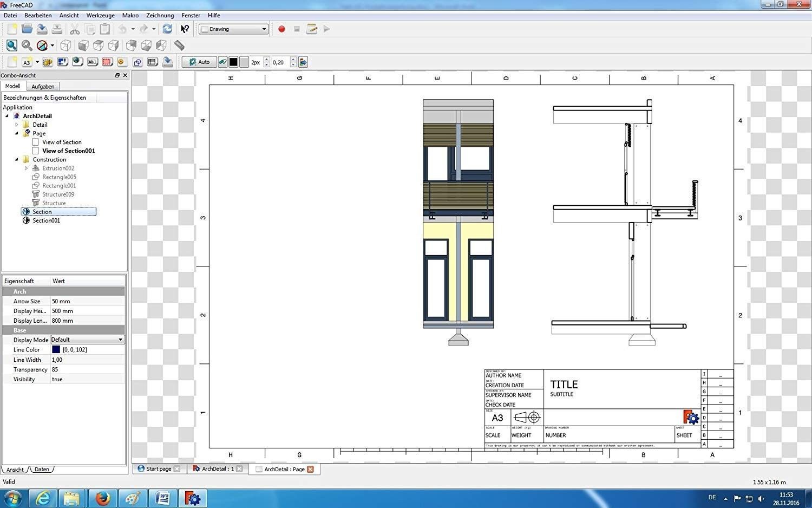Viewport: 812px width, 508px height.
Task: Open the Zeichnung menu
Action: [160, 15]
